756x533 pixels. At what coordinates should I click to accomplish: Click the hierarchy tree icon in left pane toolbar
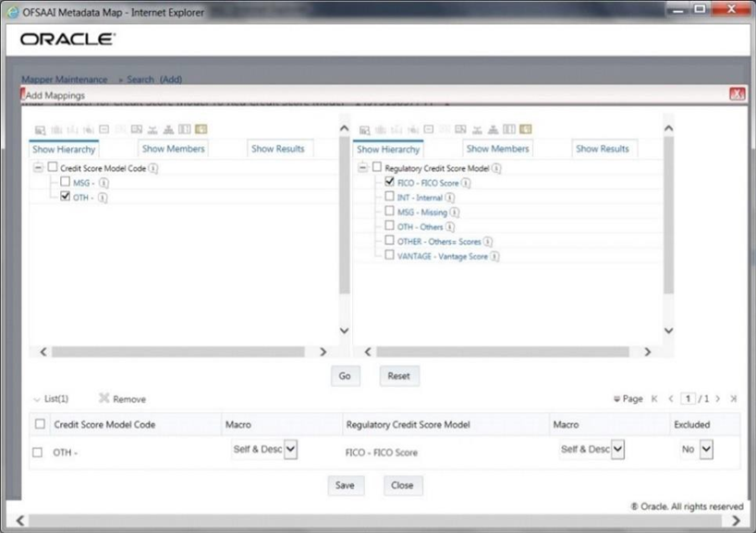168,129
